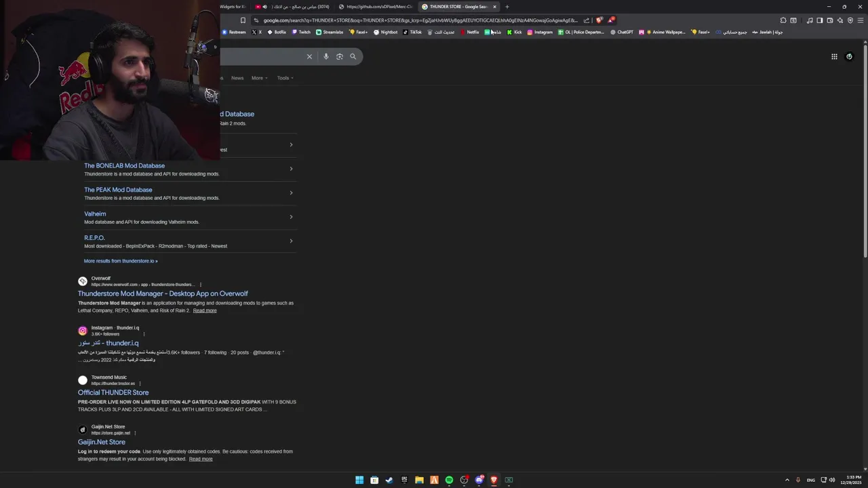This screenshot has height=488, width=868.
Task: Open The PEAK Mod Database link
Action: click(x=118, y=190)
